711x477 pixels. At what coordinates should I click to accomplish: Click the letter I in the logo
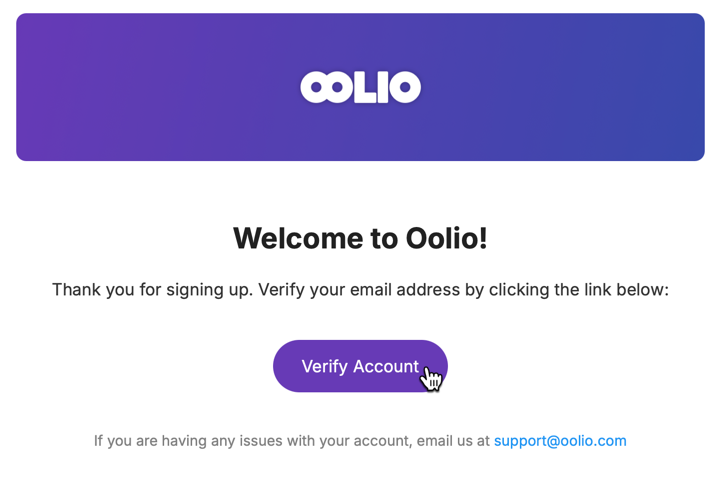pos(383,87)
